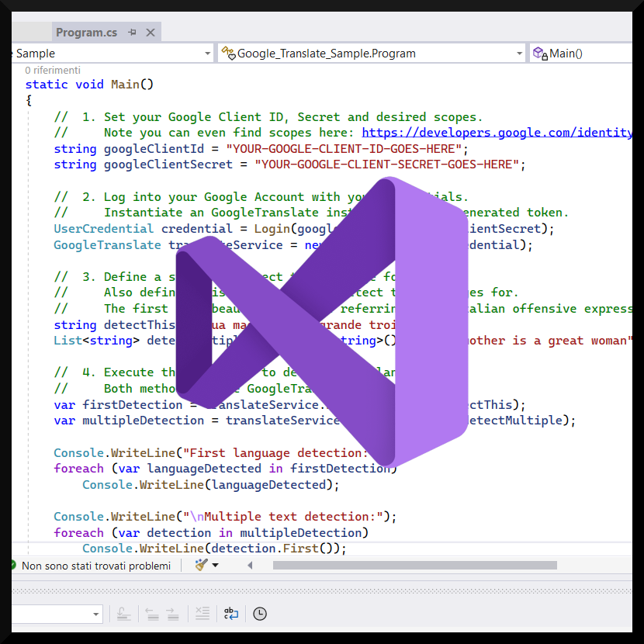Open the Sample project dropdown
The width and height of the screenshot is (644, 644).
coord(207,53)
